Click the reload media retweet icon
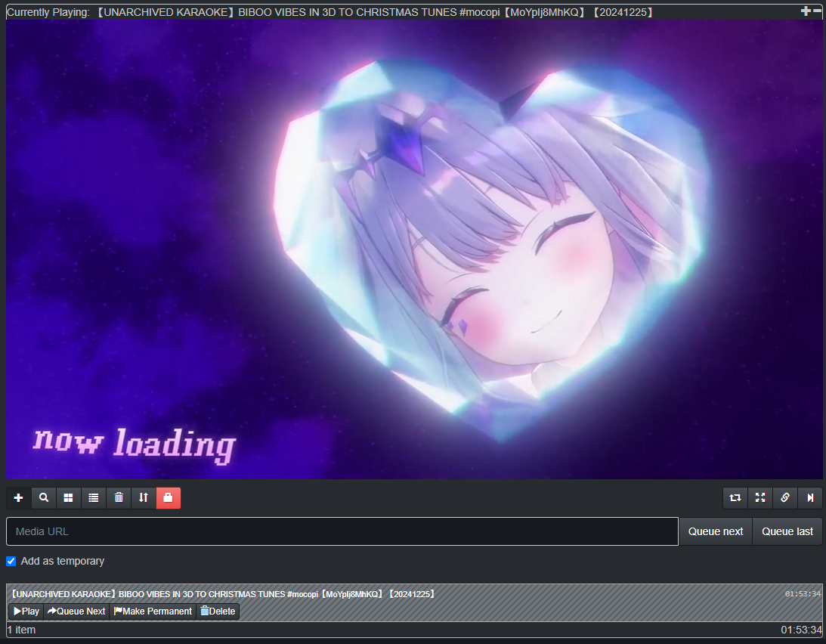The image size is (826, 644). [x=735, y=498]
